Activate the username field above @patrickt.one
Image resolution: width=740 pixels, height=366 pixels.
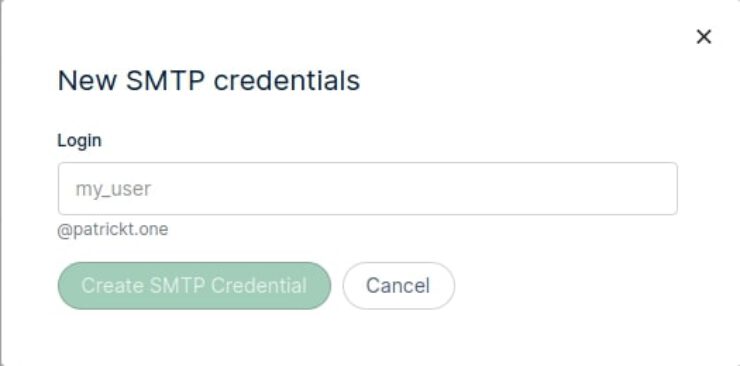point(368,189)
